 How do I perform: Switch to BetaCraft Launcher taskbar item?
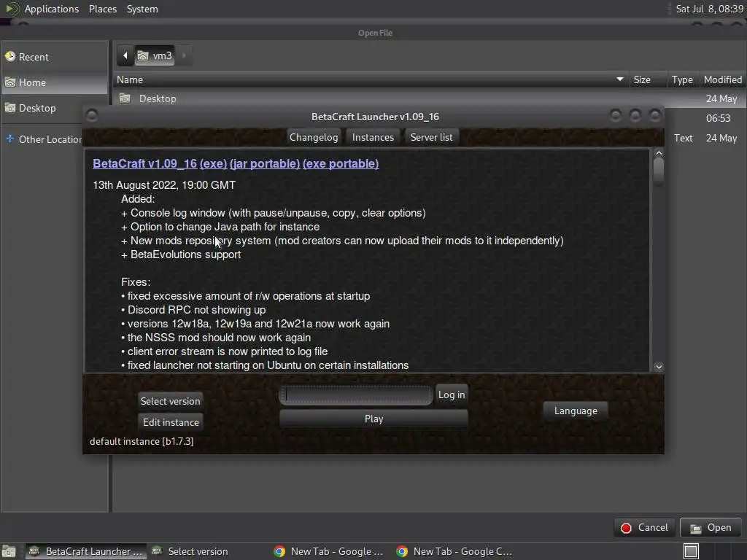[x=86, y=551]
